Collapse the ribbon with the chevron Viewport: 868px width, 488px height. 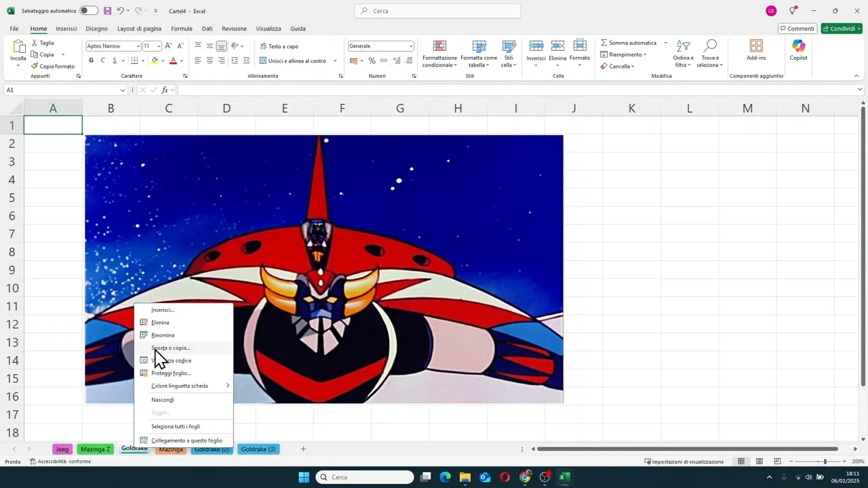[x=856, y=76]
